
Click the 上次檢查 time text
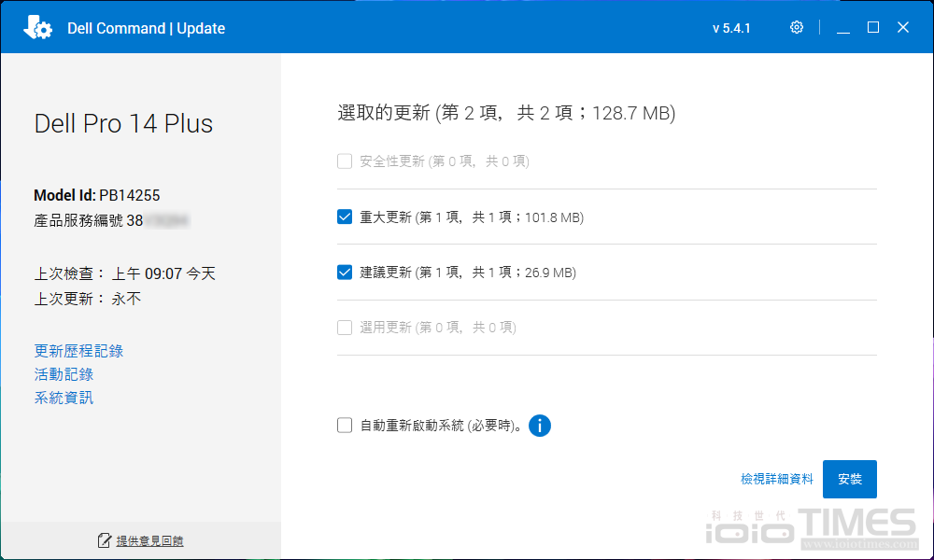[124, 273]
